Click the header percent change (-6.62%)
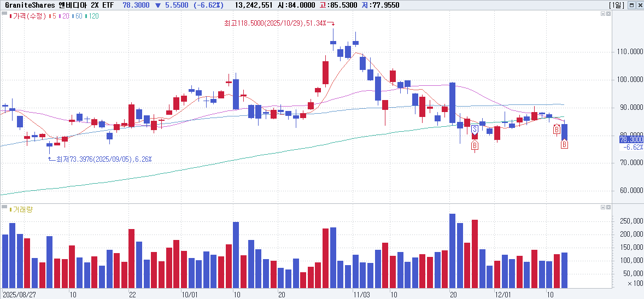 click(209, 5)
